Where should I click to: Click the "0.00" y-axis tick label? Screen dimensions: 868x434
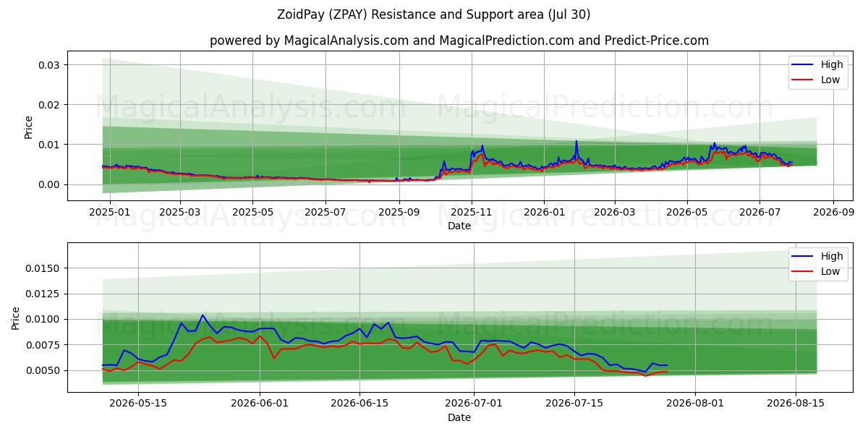[x=51, y=184]
